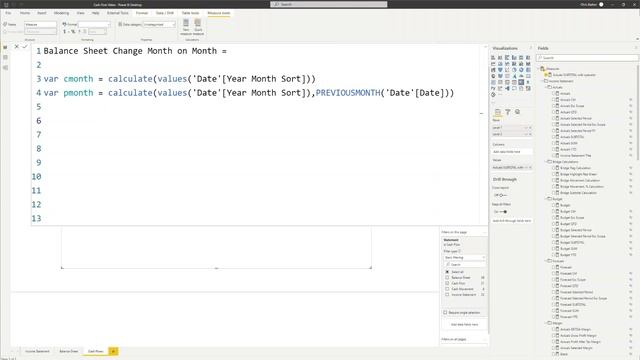Image resolution: width=640 pixels, height=360 pixels.
Task: Click the measure Name input field
Action: point(40,24)
